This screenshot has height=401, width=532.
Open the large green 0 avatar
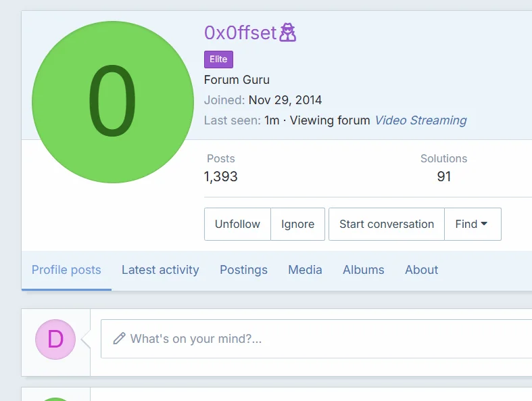(113, 102)
